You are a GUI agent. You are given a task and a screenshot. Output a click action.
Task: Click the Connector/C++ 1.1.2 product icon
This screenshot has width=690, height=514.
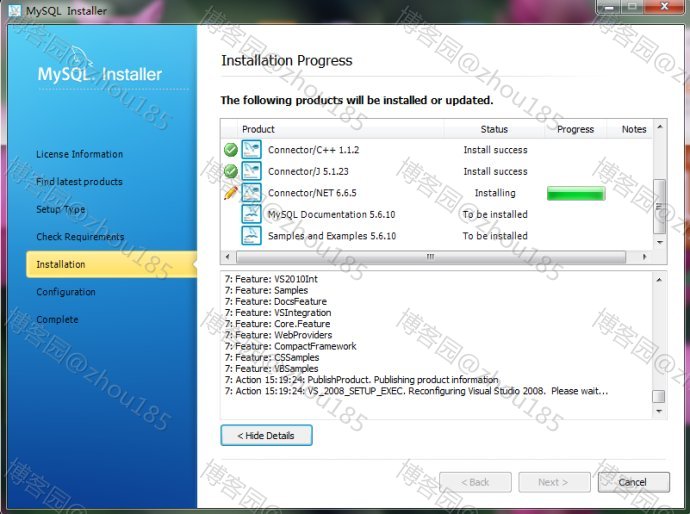[251, 150]
